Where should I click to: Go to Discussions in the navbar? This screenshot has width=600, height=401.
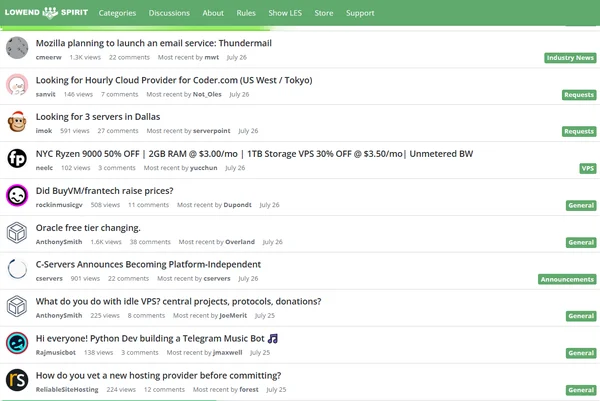[x=169, y=13]
